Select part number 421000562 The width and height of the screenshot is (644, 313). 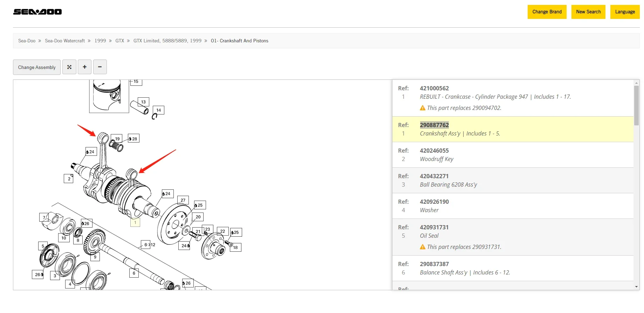click(434, 88)
